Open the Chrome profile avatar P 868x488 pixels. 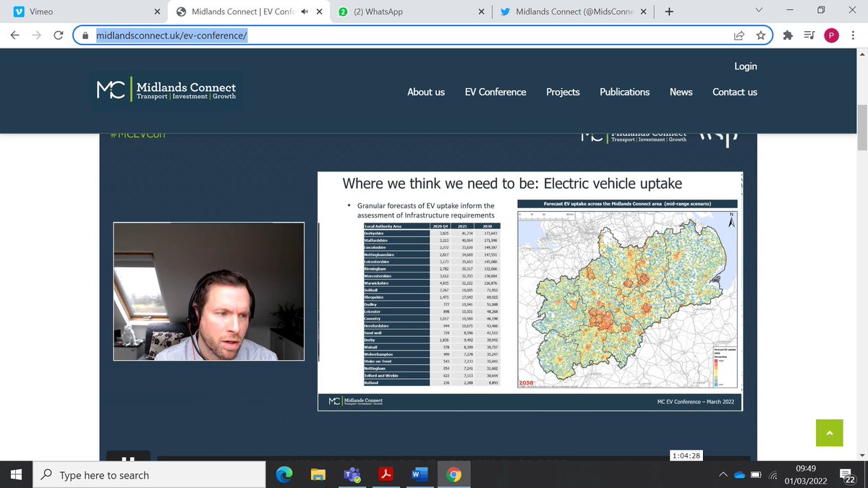click(831, 35)
